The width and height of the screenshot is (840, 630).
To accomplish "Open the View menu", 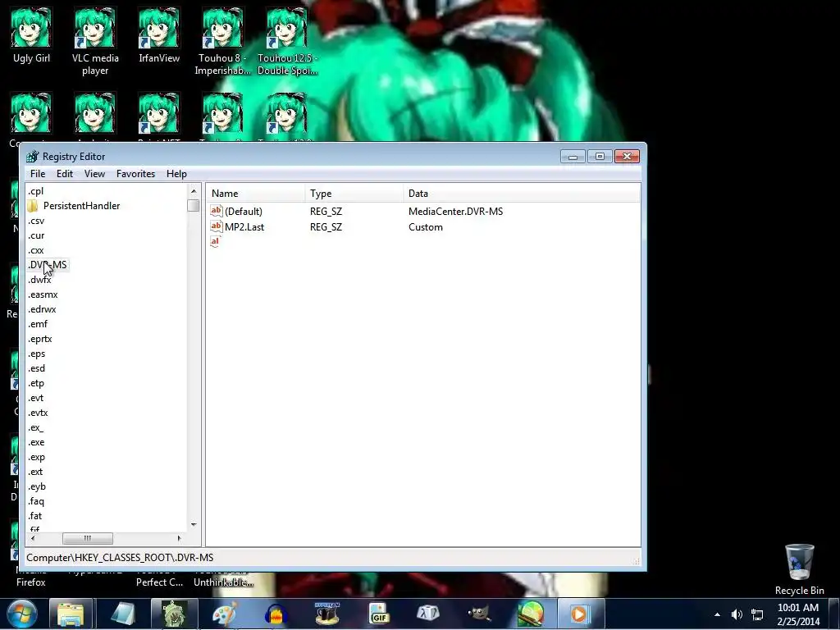I will tap(94, 174).
